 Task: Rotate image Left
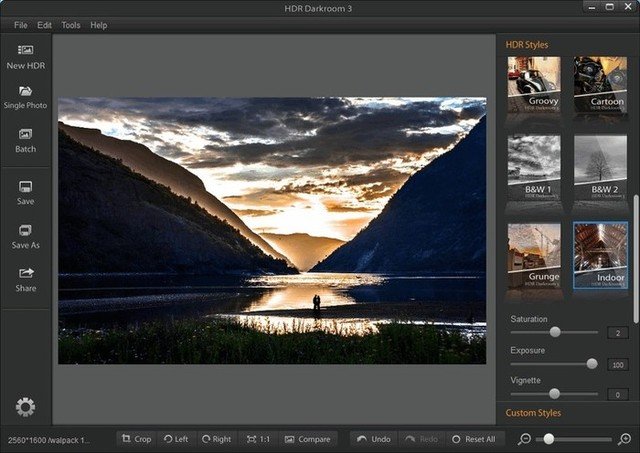coord(175,439)
